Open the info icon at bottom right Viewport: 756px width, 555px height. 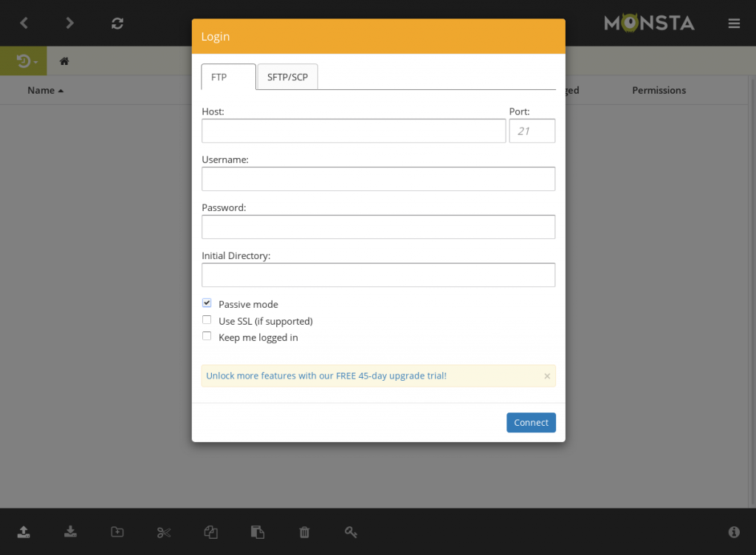pos(734,531)
